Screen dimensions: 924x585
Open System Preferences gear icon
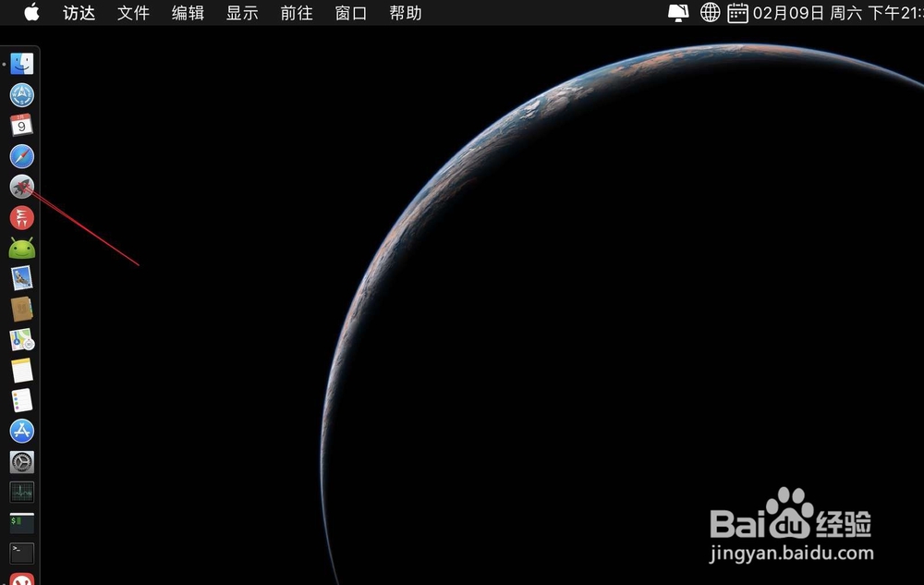pos(22,462)
